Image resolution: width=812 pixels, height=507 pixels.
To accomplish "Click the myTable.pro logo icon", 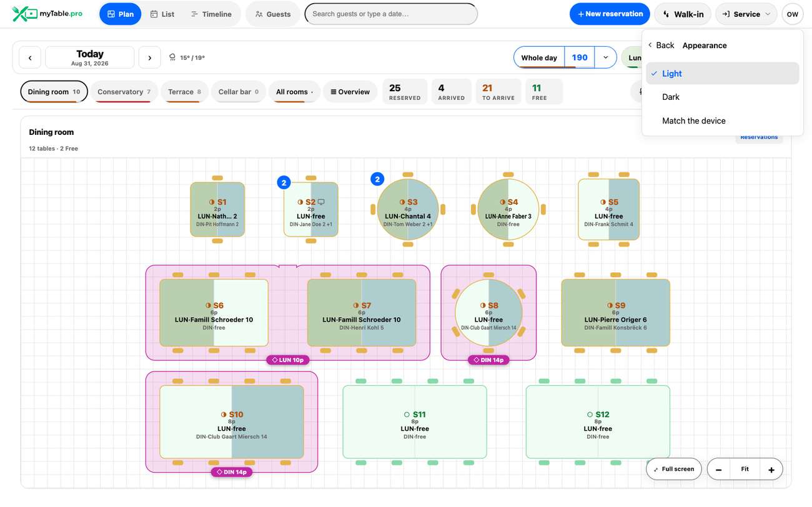I will click(x=24, y=14).
